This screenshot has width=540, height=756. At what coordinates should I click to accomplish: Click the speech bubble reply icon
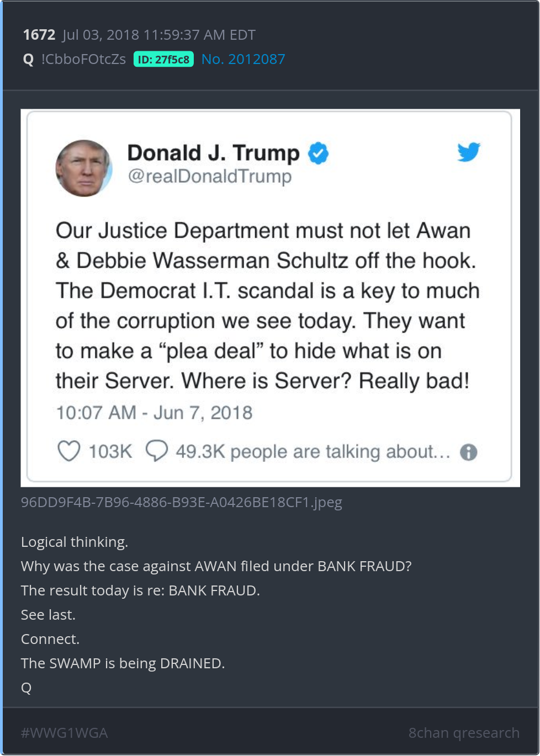[157, 451]
